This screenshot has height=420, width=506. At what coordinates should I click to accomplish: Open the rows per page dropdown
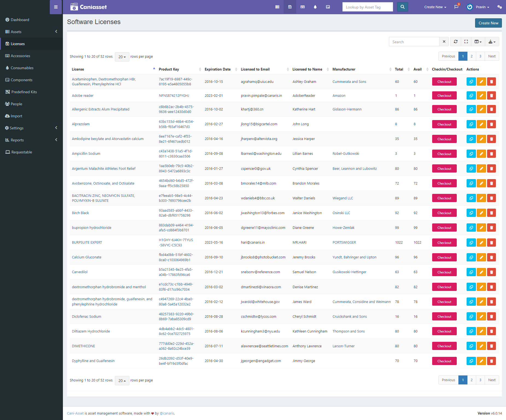(x=122, y=57)
